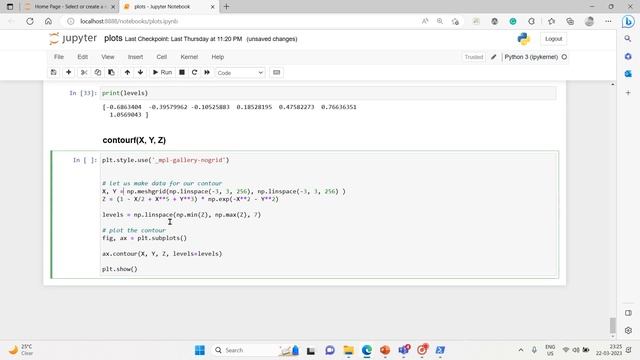Viewport: 640px width, 360px height.
Task: Copy selected cells icon
Action: (98, 72)
